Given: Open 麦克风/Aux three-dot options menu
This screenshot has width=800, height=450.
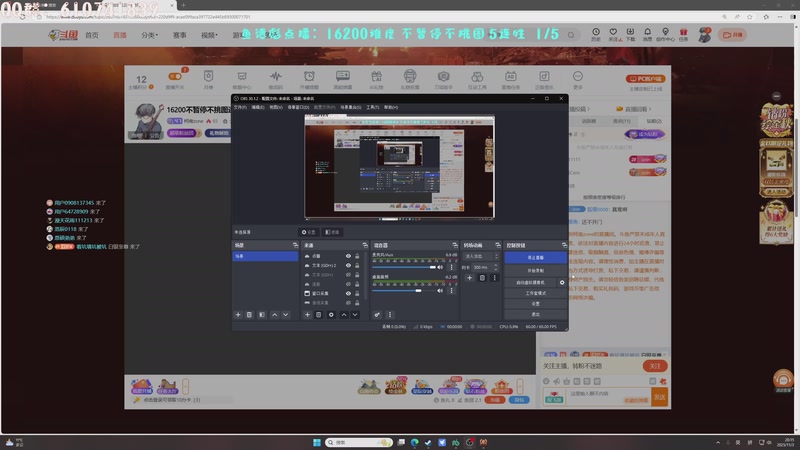Looking at the screenshot, I should pyautogui.click(x=451, y=267).
